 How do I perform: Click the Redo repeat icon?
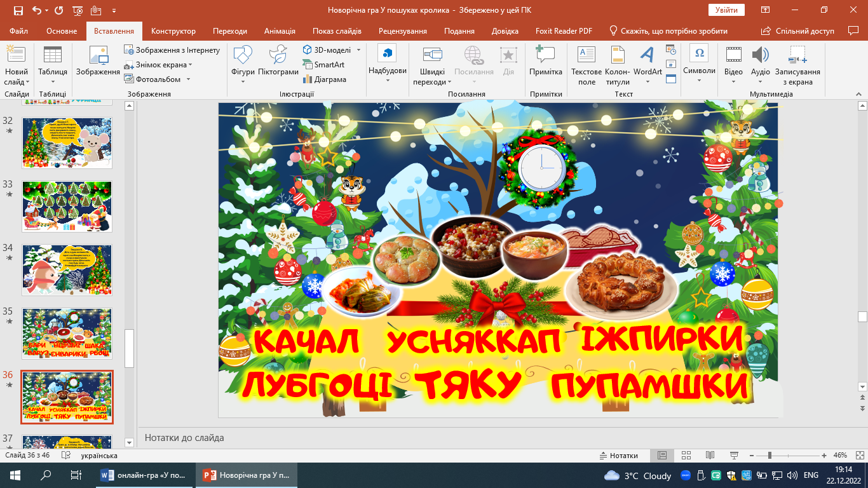pyautogui.click(x=59, y=10)
